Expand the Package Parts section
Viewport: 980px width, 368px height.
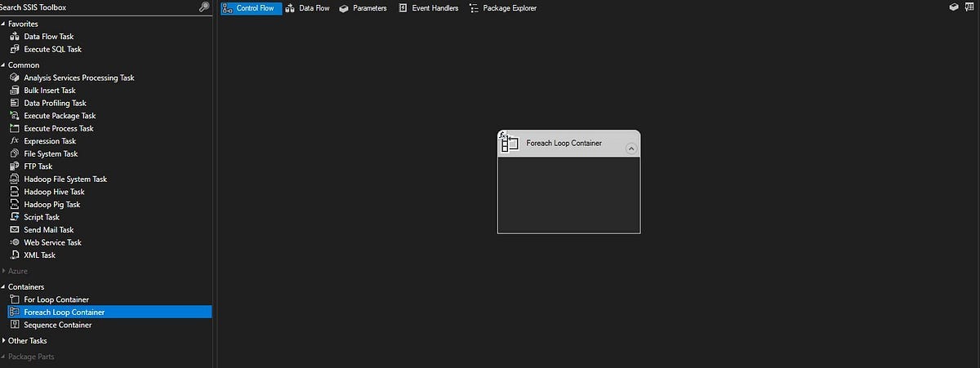click(3, 357)
